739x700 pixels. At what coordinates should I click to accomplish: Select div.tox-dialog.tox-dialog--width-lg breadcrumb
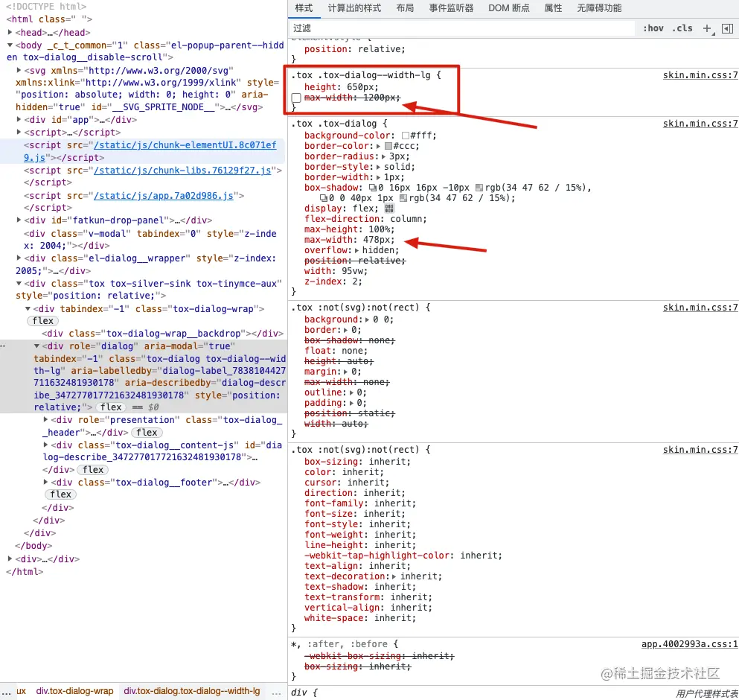click(192, 691)
